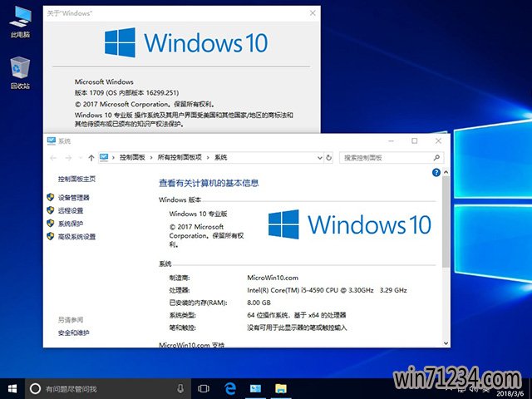Click the taskbar date 2018/3/6
This screenshot has height=399, width=532.
coord(510,394)
